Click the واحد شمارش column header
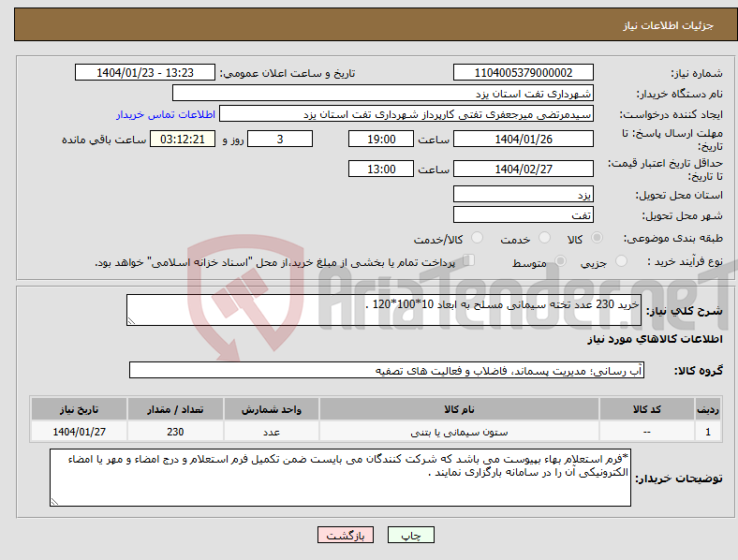The height and width of the screenshot is (560, 738). (272, 409)
